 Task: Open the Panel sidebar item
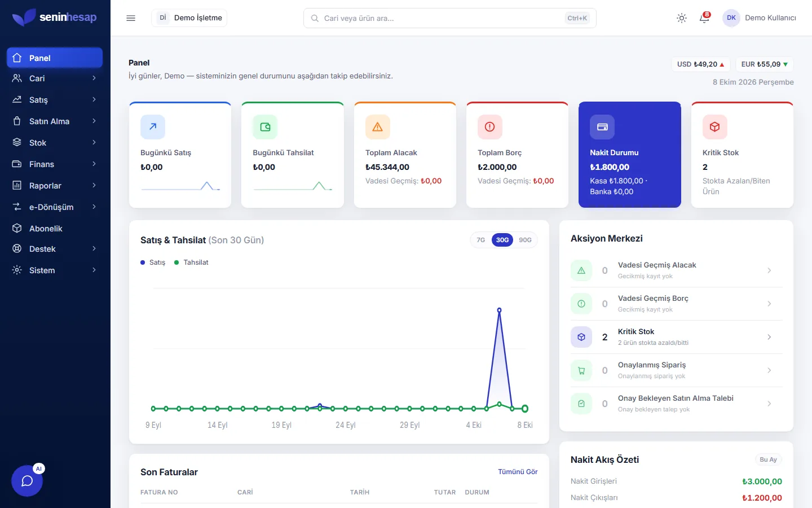(x=55, y=58)
